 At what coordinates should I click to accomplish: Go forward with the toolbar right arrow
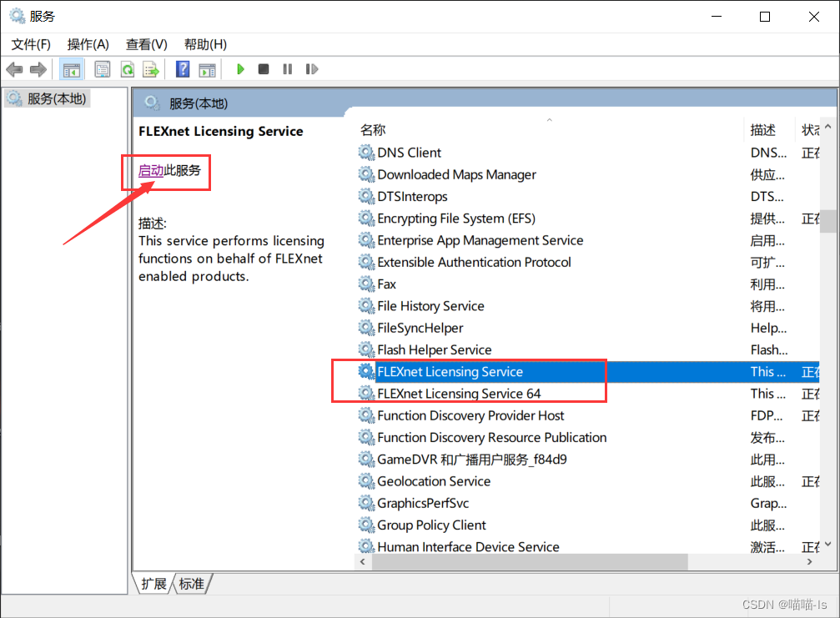[x=38, y=69]
